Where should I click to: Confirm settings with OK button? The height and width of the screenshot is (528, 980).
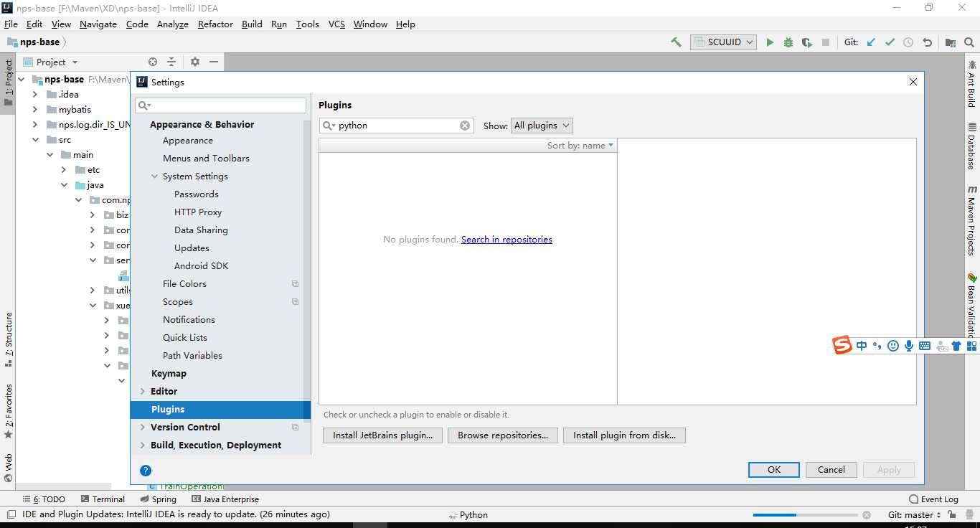coord(774,470)
